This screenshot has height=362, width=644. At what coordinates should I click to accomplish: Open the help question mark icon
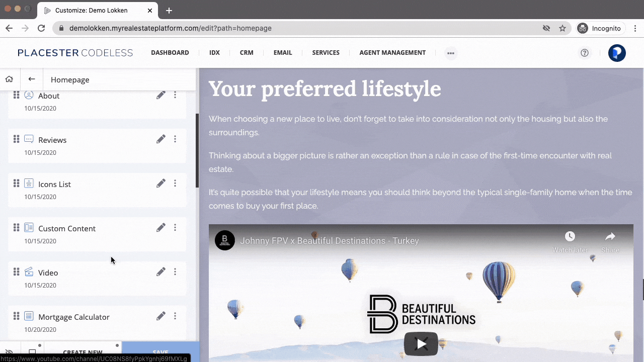[x=584, y=53]
